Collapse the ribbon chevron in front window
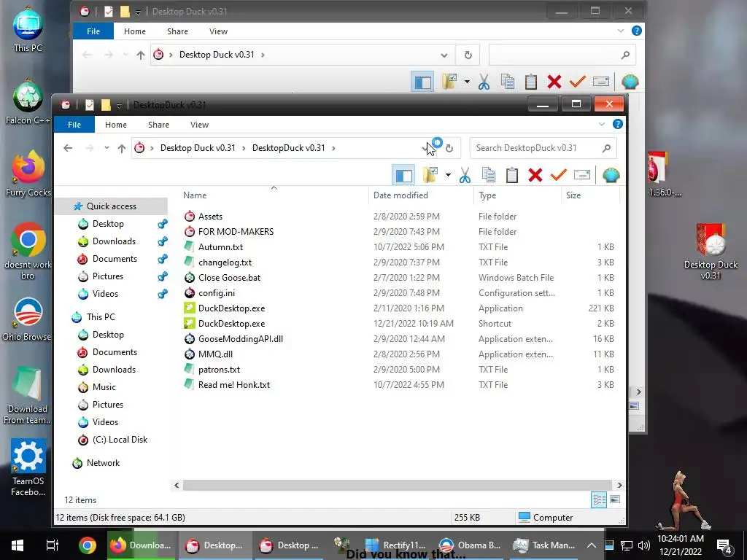747x560 pixels. point(602,124)
